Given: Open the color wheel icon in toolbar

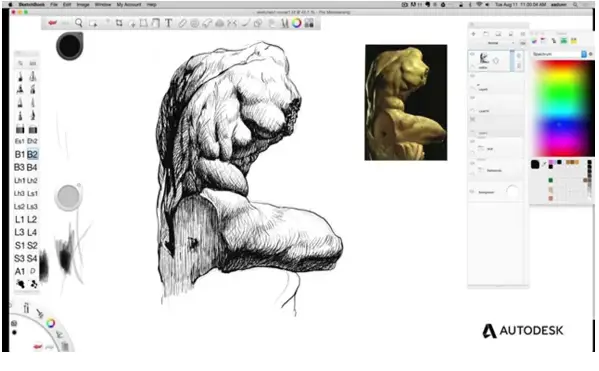Looking at the screenshot, I should pos(297,23).
